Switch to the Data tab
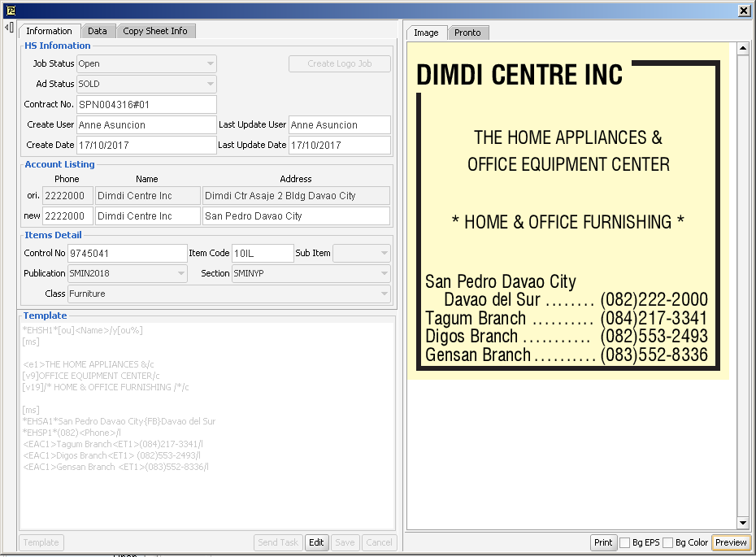Screen dimensions: 756x557 point(98,31)
